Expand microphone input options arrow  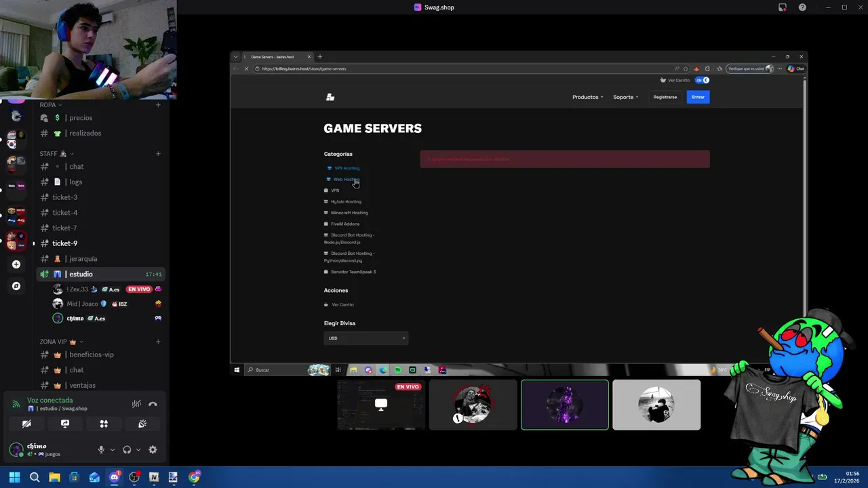point(113,449)
